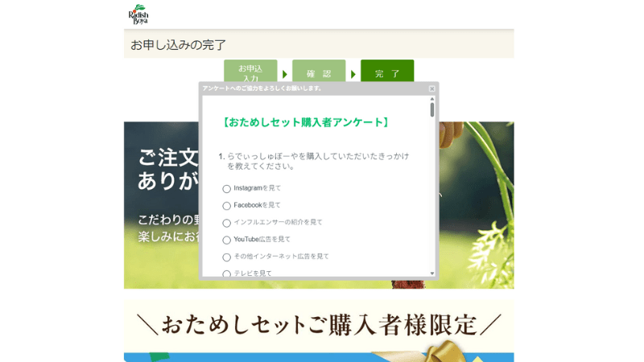Click the survey scrollbar thumb
This screenshot has width=644, height=362.
point(431,109)
